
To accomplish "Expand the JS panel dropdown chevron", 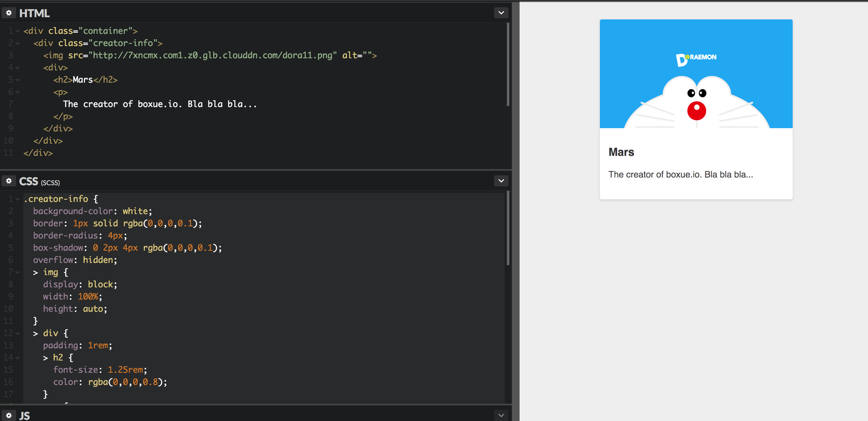I will (x=501, y=415).
